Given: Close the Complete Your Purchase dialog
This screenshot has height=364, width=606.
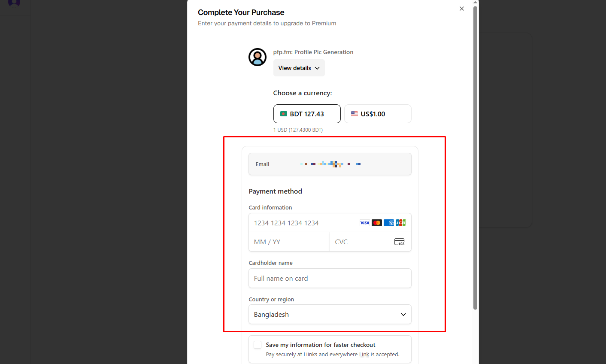Looking at the screenshot, I should coord(462,9).
